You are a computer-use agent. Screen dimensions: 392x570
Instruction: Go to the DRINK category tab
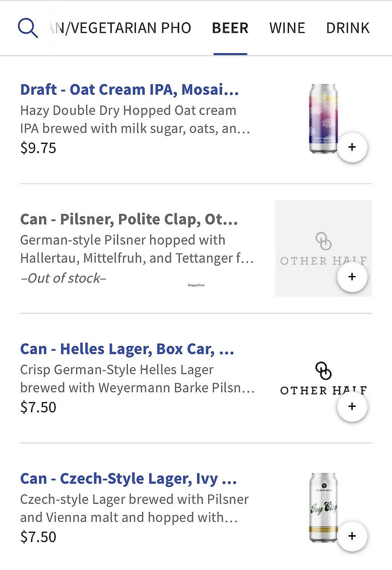[x=348, y=28]
